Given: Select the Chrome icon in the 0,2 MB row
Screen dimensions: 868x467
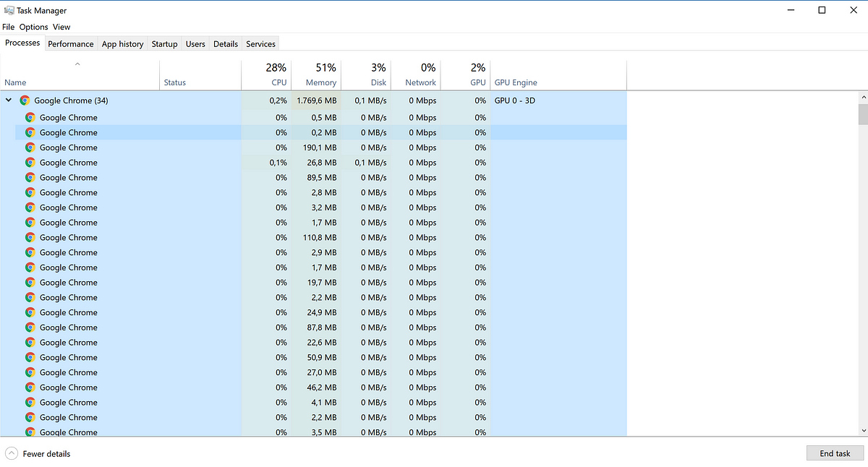Looking at the screenshot, I should tap(30, 132).
